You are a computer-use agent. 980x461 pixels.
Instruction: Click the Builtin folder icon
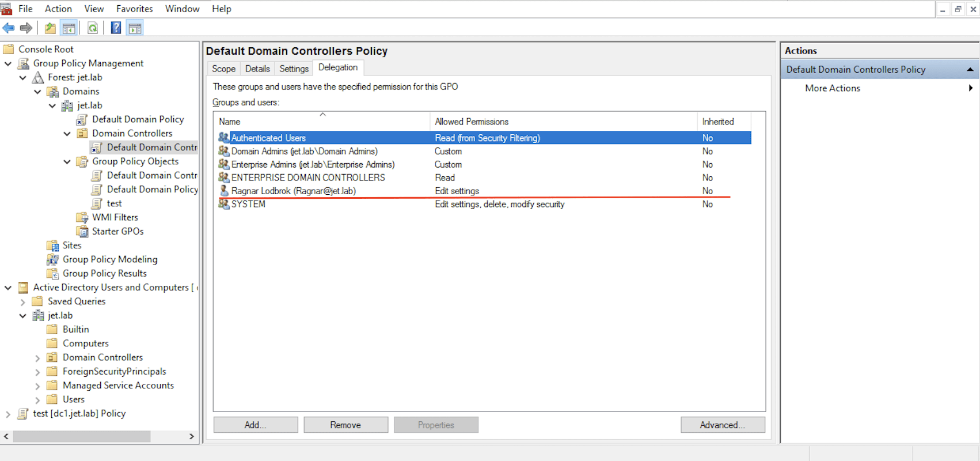pyautogui.click(x=52, y=329)
